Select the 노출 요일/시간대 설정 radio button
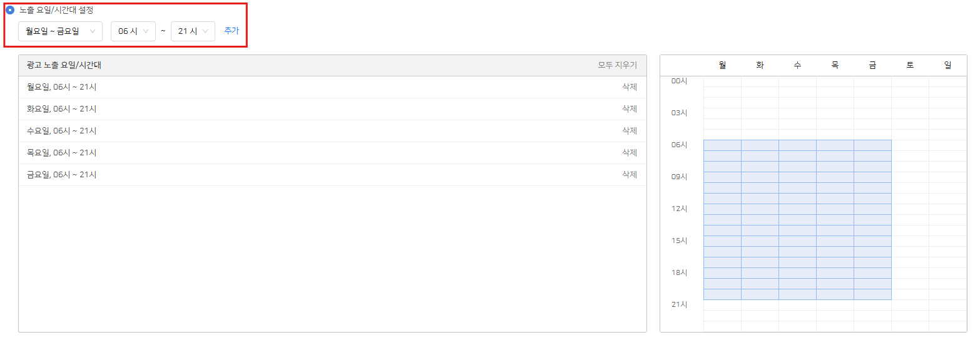 [10, 10]
